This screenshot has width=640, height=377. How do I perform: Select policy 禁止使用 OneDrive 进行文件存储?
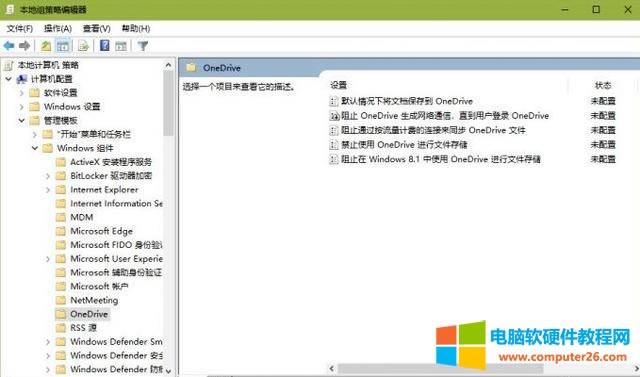pos(404,144)
